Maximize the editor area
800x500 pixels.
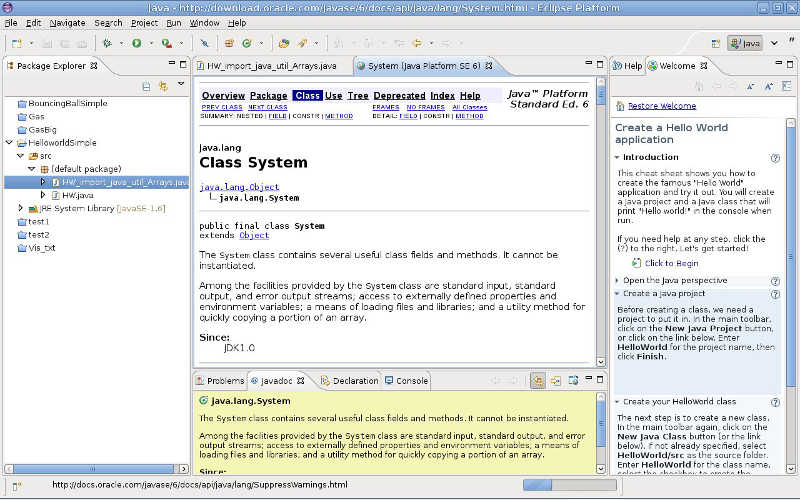pos(600,64)
